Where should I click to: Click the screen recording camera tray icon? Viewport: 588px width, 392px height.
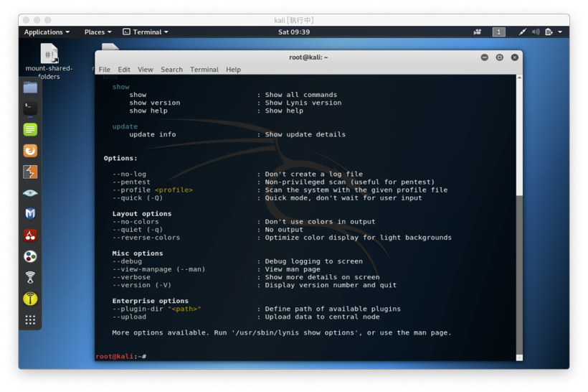[x=478, y=32]
